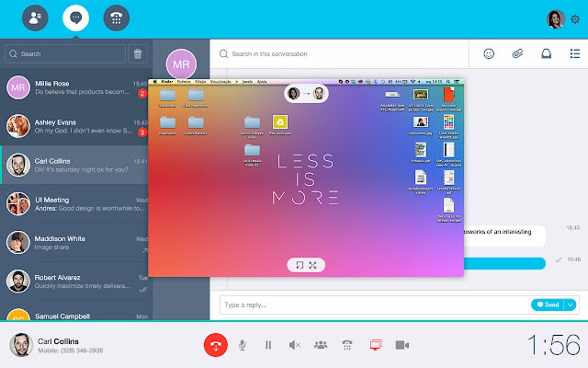
Task: Click the trash icon to delete conversations
Action: [x=138, y=53]
